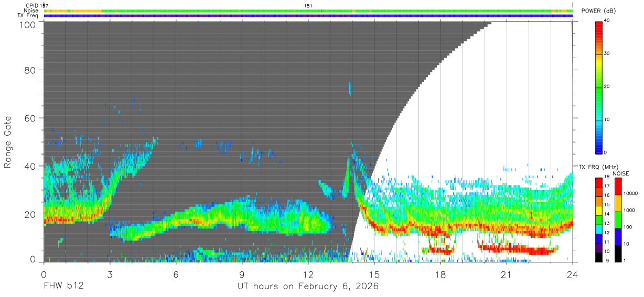Select the green swatch of NOISE legend
The height and width of the screenshot is (297, 644).
coord(618,220)
